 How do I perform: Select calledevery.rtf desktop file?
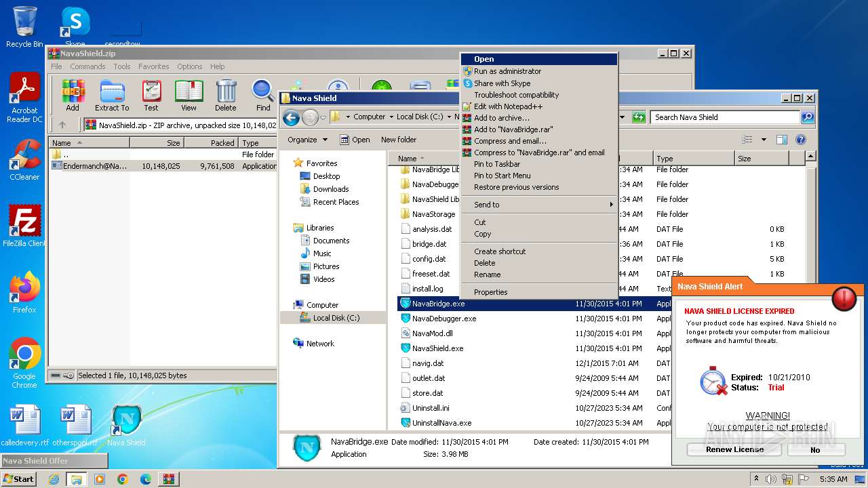24,426
